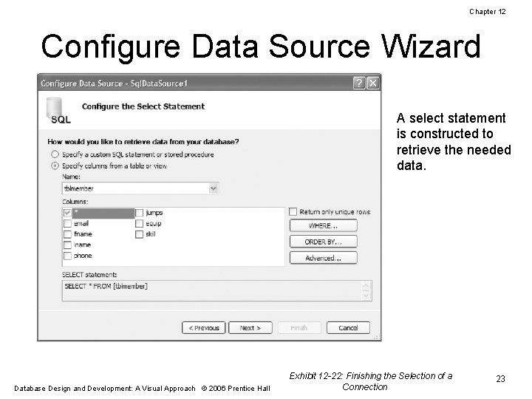Screen dimensions: 532x399
Task: Click the help question mark icon
Action: tap(359, 83)
